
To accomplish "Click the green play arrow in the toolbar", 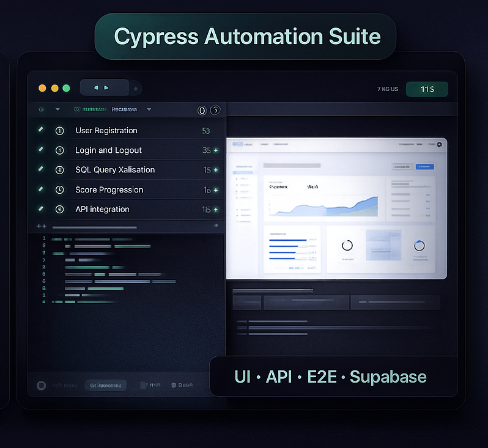I will (106, 88).
